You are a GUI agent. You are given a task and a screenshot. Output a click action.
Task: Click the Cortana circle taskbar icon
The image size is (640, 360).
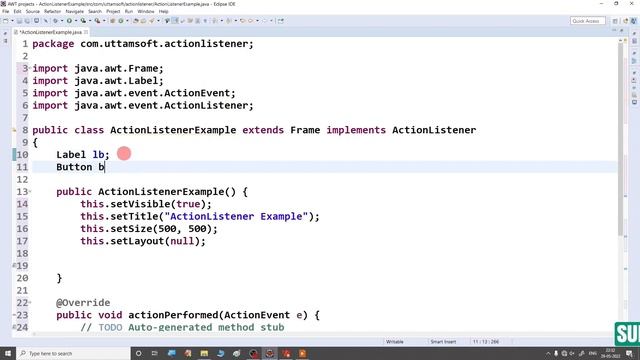click(138, 353)
